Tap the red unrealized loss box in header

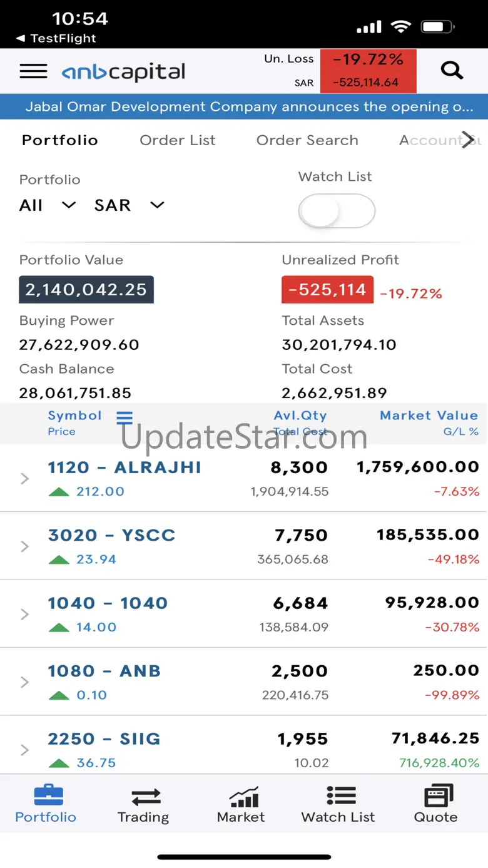tap(368, 71)
